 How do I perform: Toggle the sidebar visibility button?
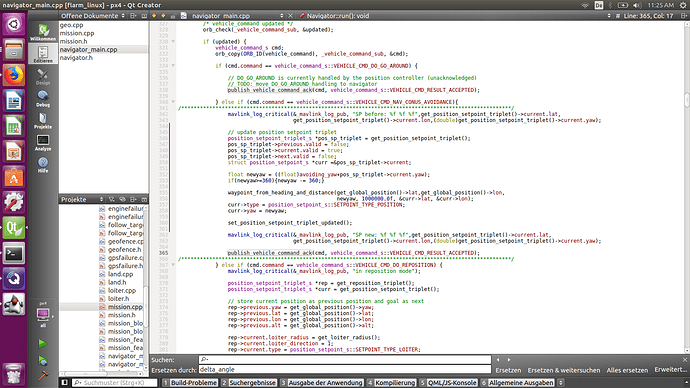64,383
